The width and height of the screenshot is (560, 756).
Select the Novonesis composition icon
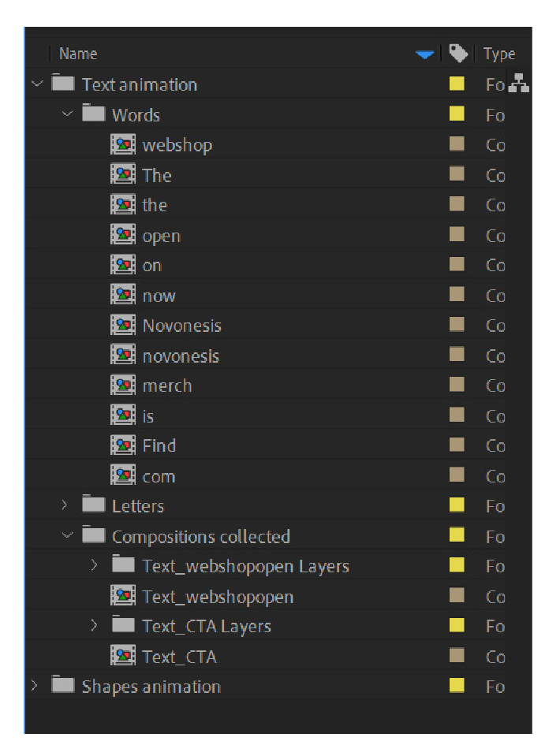pos(122,326)
